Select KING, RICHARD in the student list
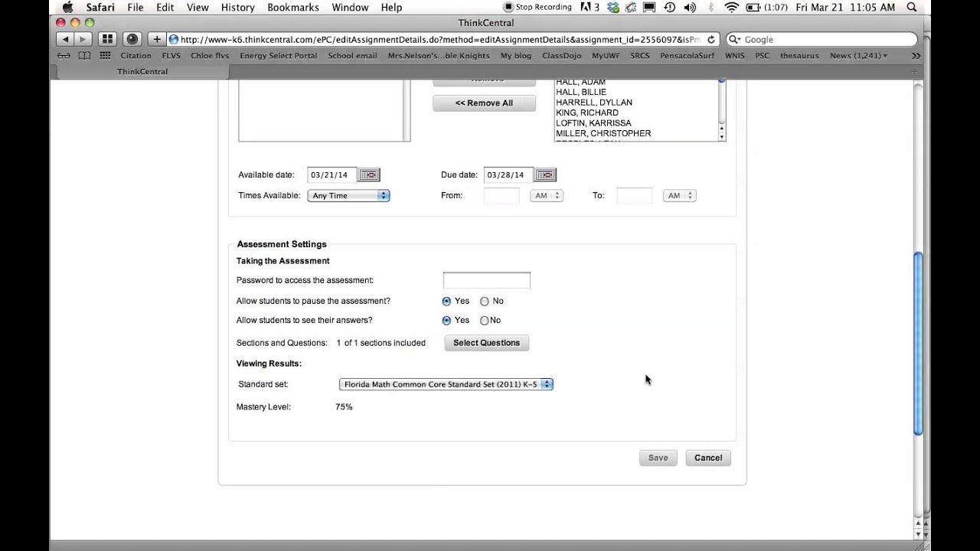This screenshot has height=551, width=980. (x=587, y=112)
